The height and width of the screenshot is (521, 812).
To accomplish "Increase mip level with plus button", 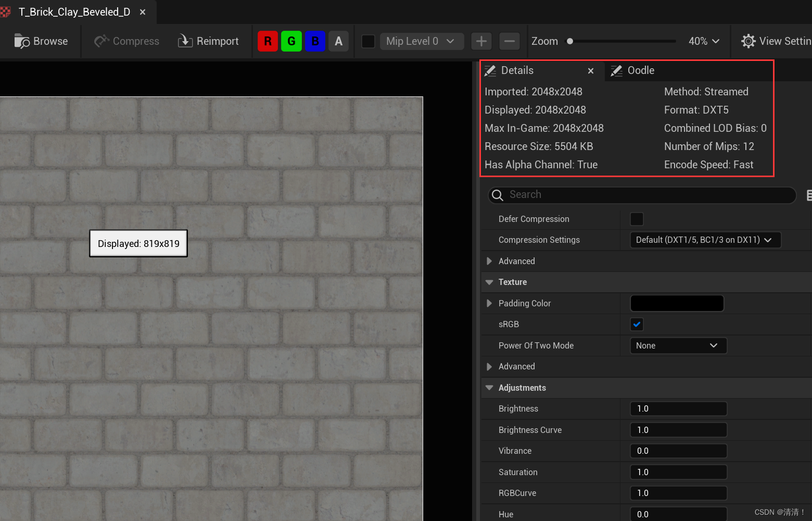I will (x=481, y=41).
